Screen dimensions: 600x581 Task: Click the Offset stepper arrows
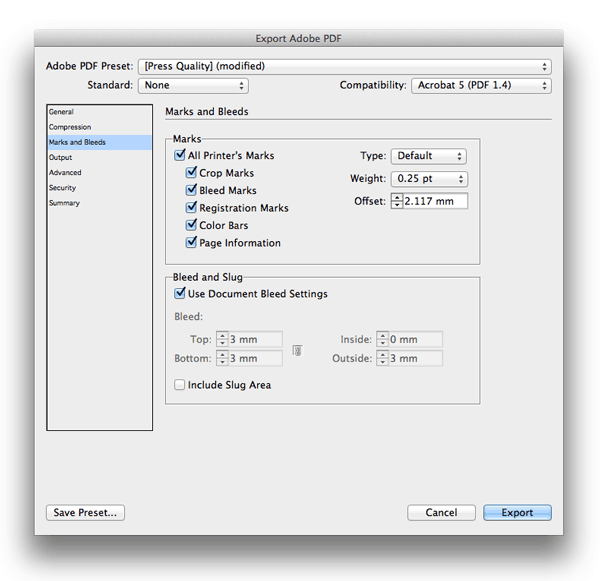pyautogui.click(x=397, y=201)
